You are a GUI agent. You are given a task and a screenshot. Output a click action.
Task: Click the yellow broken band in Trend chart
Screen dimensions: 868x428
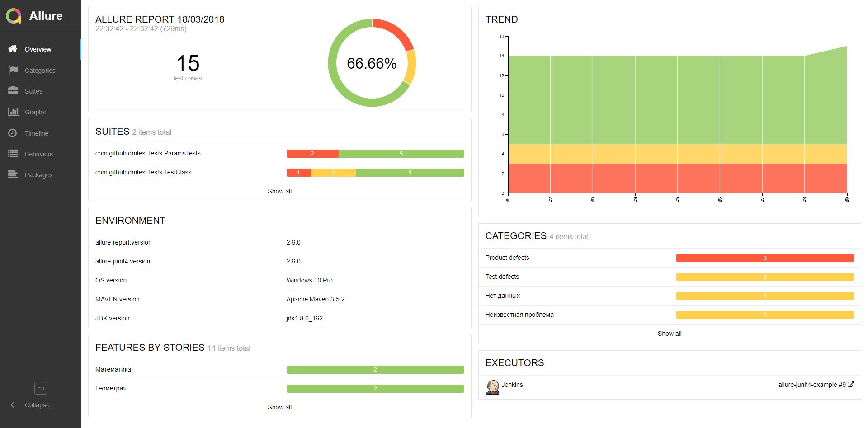pyautogui.click(x=677, y=154)
